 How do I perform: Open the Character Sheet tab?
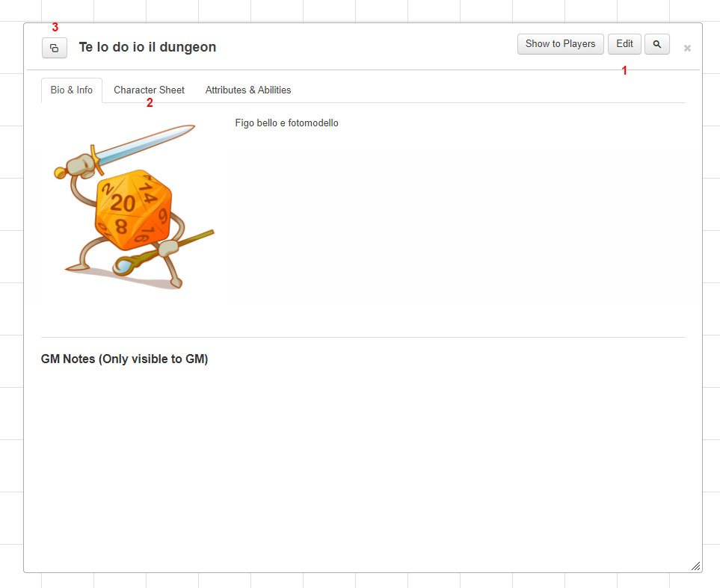[150, 90]
